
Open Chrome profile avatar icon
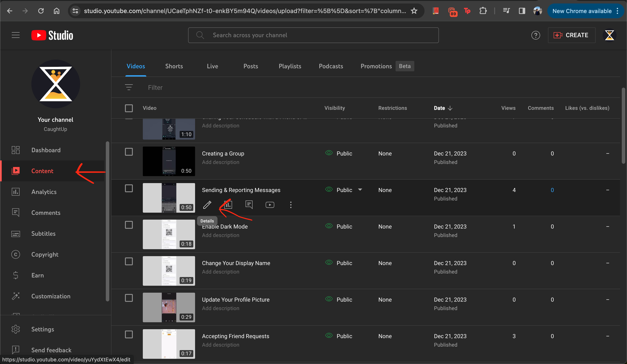pyautogui.click(x=538, y=11)
